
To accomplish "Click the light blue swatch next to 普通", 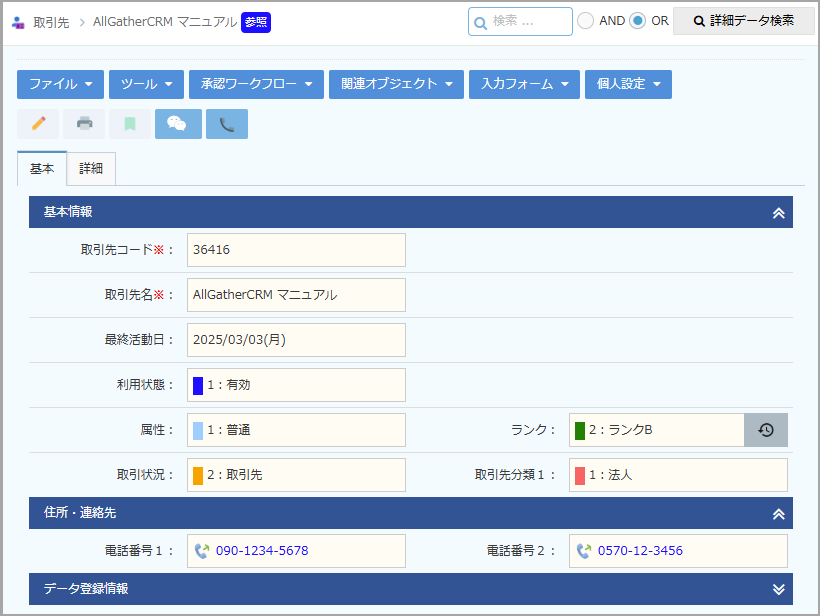I will coord(198,430).
